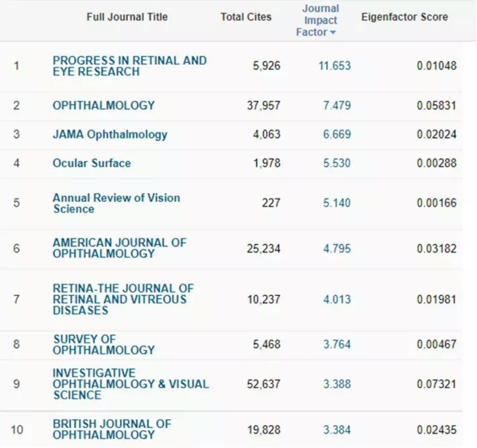
Task: Select the total cites value 10,237
Action: coord(264,299)
